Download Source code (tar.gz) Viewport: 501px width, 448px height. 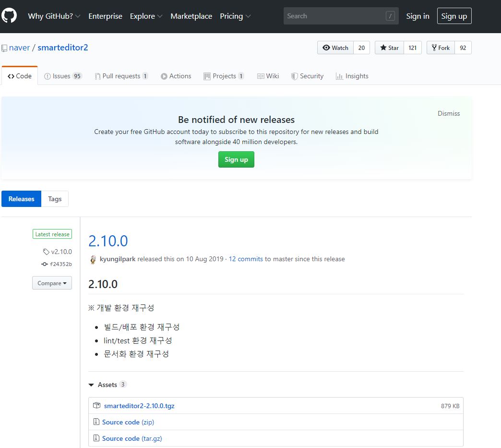(x=132, y=438)
